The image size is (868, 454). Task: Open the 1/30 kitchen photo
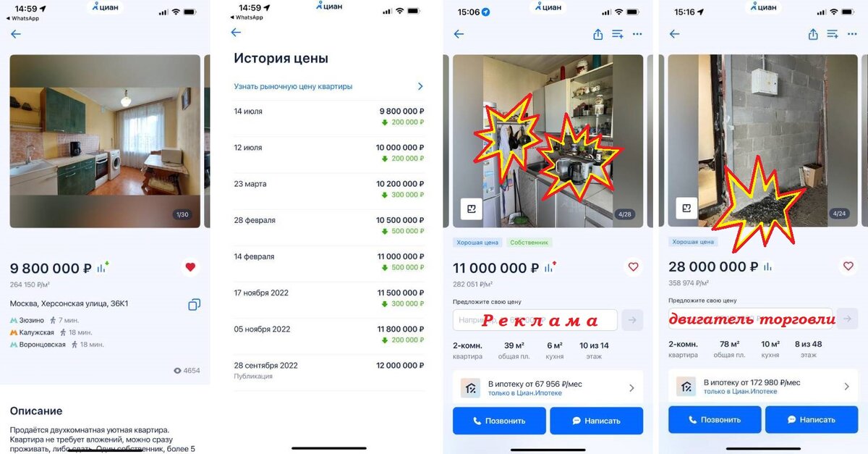coord(105,141)
